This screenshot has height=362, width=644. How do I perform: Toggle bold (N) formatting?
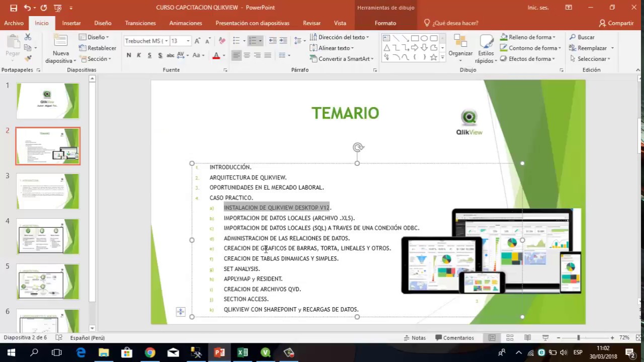pyautogui.click(x=129, y=55)
